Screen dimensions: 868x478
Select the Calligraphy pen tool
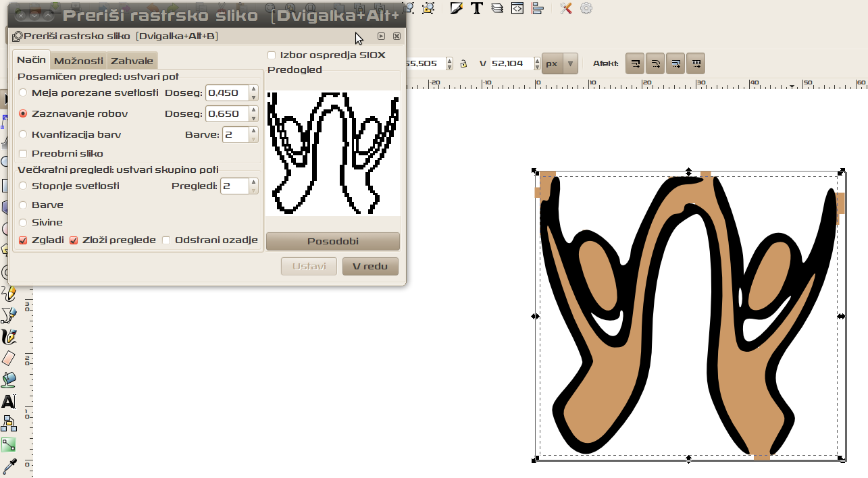[x=9, y=336]
